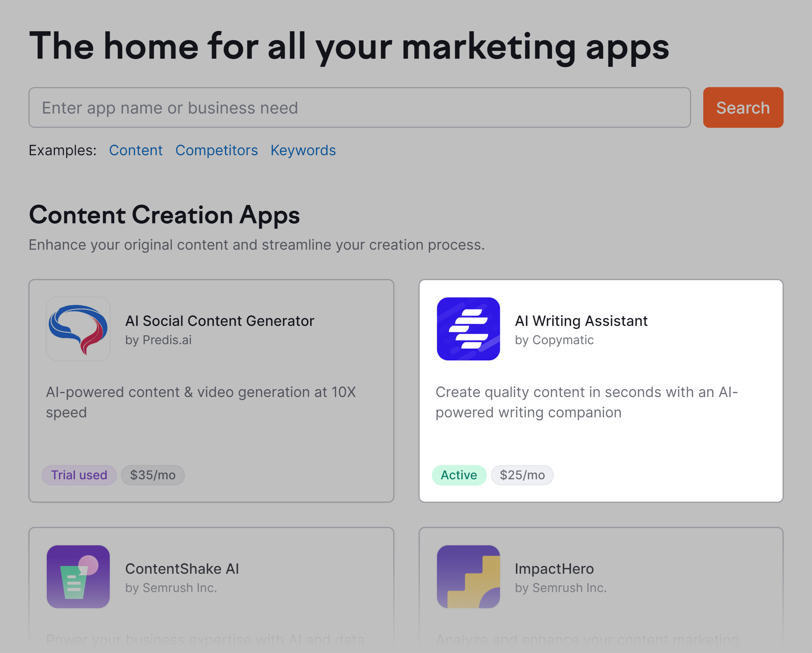Click the $25/mo pricing badge on Copymatic
Screen dimensions: 812x653
523,474
